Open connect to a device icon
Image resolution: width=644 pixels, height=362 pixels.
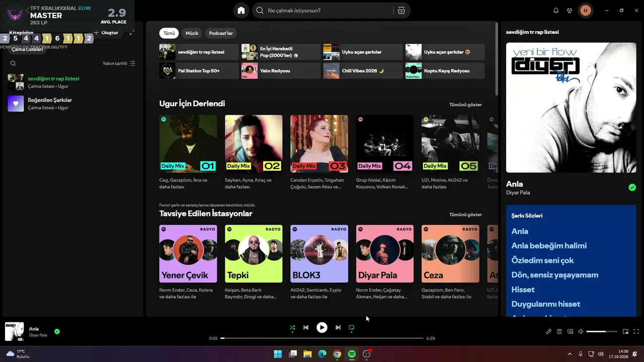[x=570, y=332]
